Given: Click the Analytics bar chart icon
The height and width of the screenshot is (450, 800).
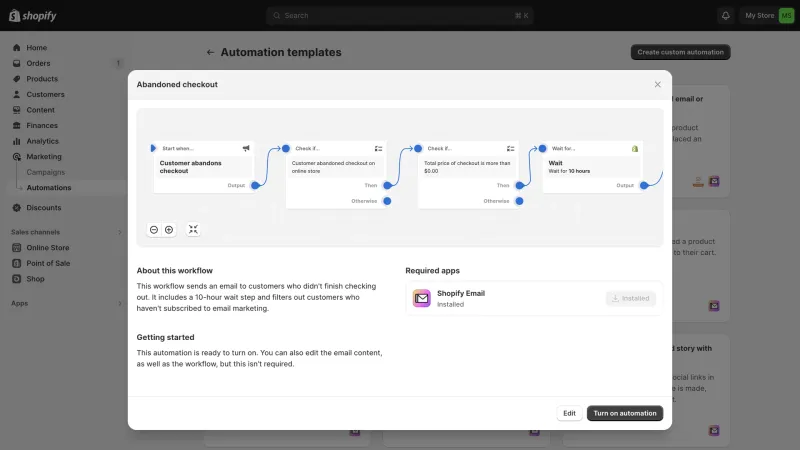Looking at the screenshot, I should coord(16,141).
